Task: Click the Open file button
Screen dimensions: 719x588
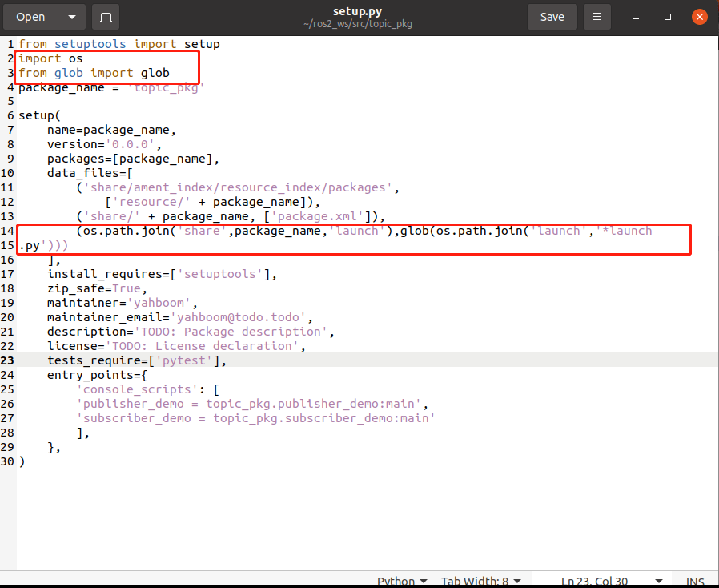Action: coord(30,17)
